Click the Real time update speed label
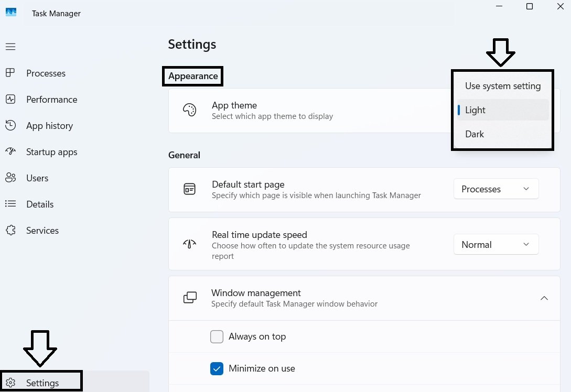The height and width of the screenshot is (392, 571). pos(259,235)
